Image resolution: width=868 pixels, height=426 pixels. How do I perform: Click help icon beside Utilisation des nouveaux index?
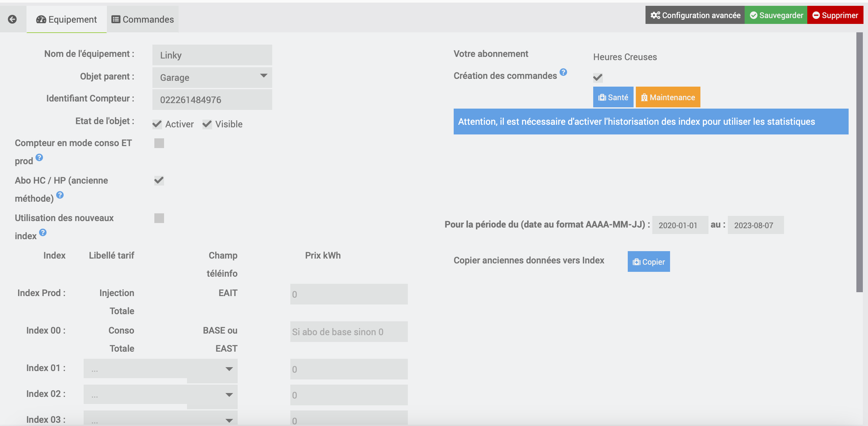tap(43, 232)
